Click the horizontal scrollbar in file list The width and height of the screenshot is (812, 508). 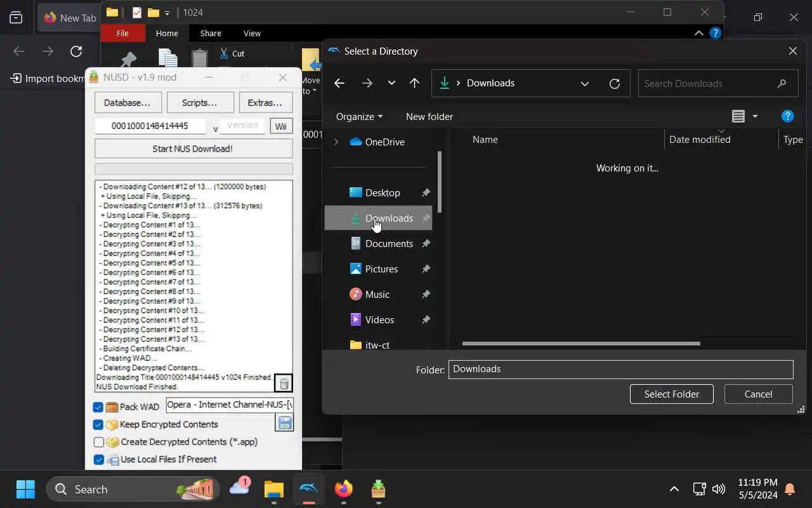click(581, 344)
